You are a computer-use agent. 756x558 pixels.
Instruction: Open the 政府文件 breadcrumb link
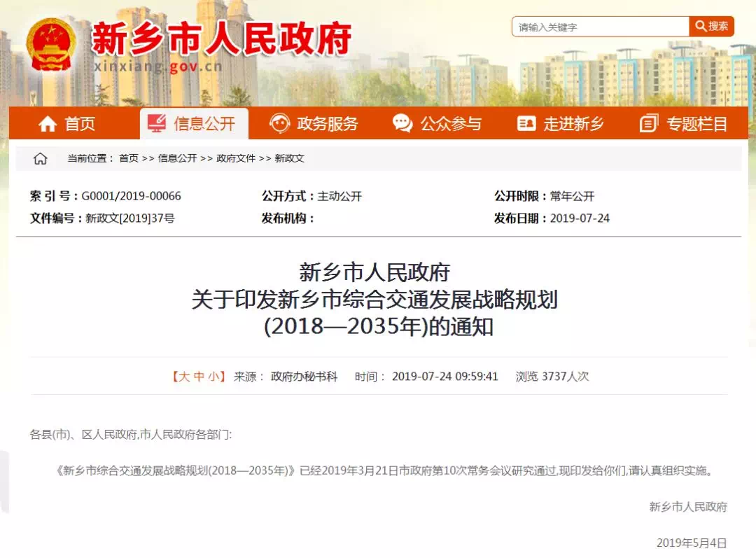(x=236, y=159)
